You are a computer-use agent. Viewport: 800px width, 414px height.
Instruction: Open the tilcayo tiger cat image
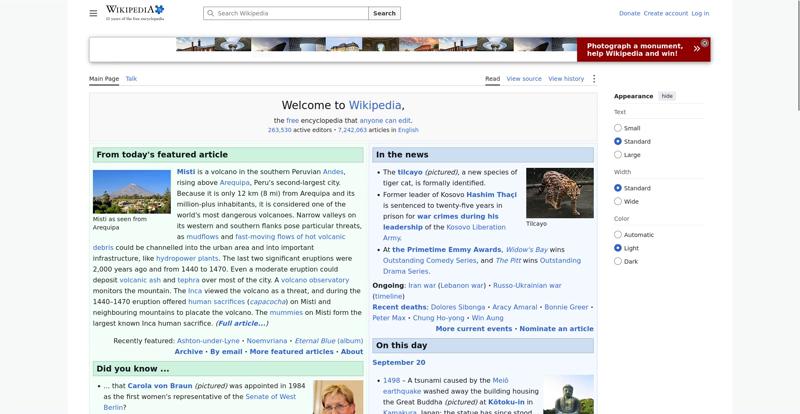pos(560,193)
